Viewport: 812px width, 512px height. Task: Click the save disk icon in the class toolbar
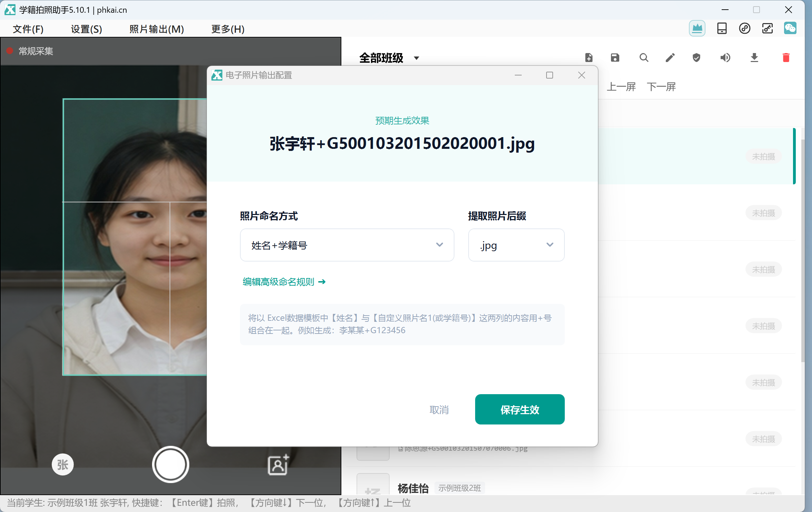click(615, 58)
